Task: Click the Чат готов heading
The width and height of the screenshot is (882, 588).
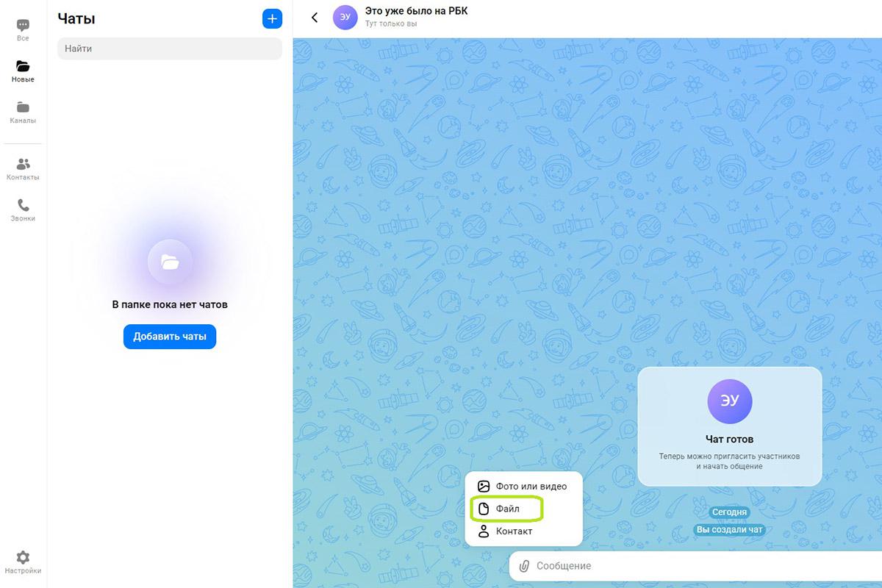Action: (x=730, y=440)
